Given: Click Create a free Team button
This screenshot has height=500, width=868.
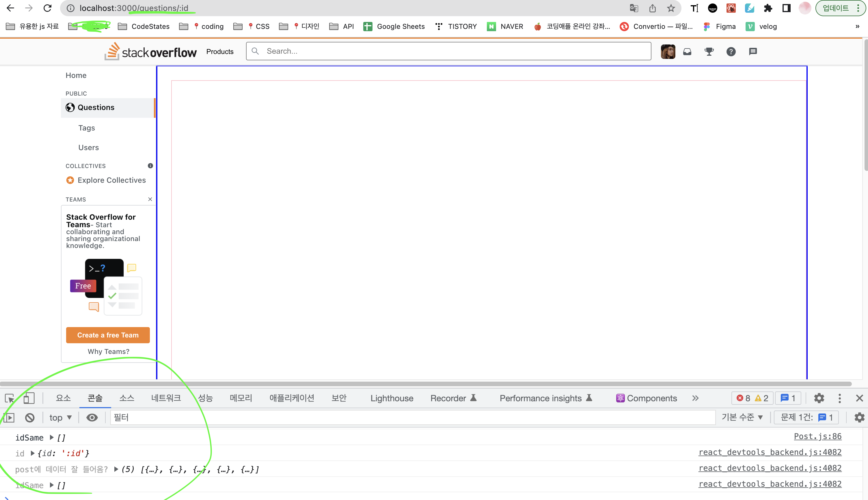Looking at the screenshot, I should pos(108,335).
